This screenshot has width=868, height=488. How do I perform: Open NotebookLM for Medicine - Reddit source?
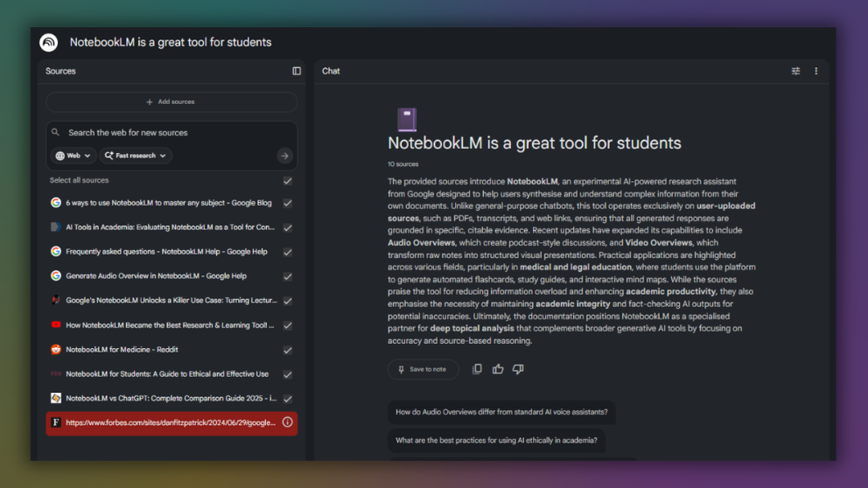(x=122, y=349)
